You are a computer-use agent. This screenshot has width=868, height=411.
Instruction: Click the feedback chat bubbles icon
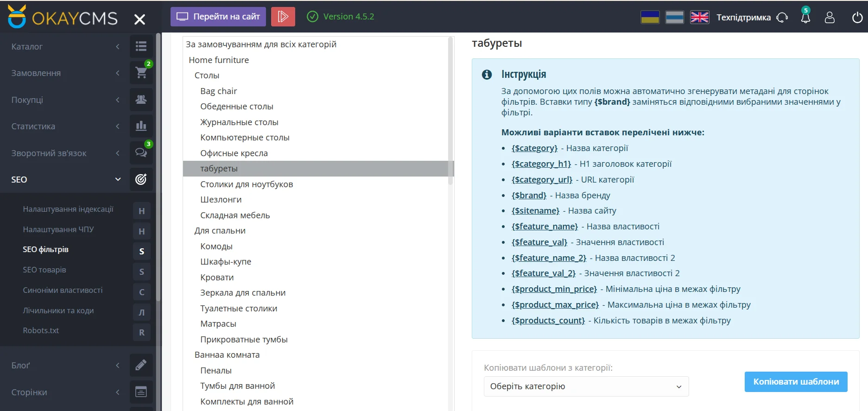pos(141,153)
